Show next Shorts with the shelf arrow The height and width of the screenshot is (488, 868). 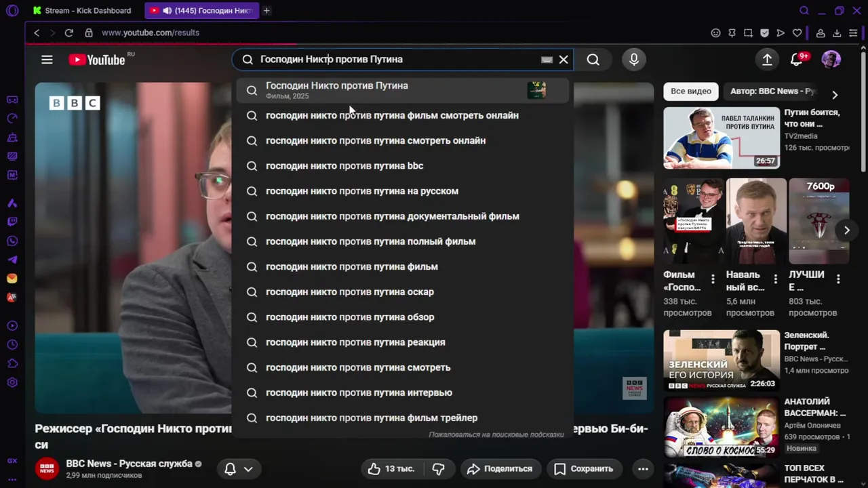(x=846, y=230)
